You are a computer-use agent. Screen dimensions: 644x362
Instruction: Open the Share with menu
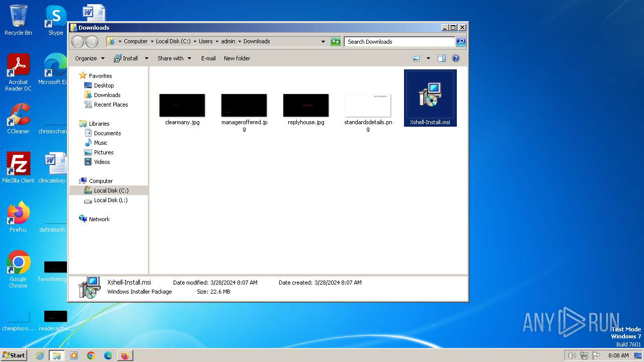pyautogui.click(x=174, y=58)
